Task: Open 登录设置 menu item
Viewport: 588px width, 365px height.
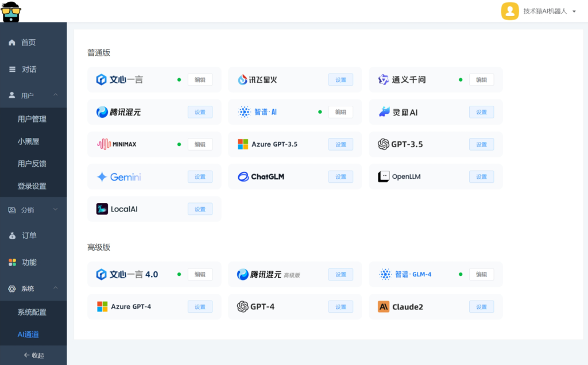Action: [x=33, y=186]
